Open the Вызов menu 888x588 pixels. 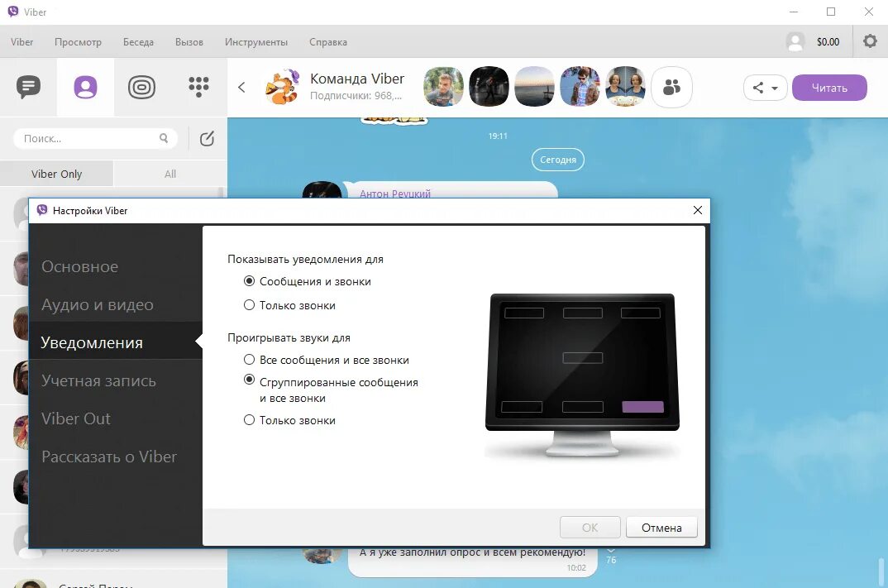(x=189, y=42)
